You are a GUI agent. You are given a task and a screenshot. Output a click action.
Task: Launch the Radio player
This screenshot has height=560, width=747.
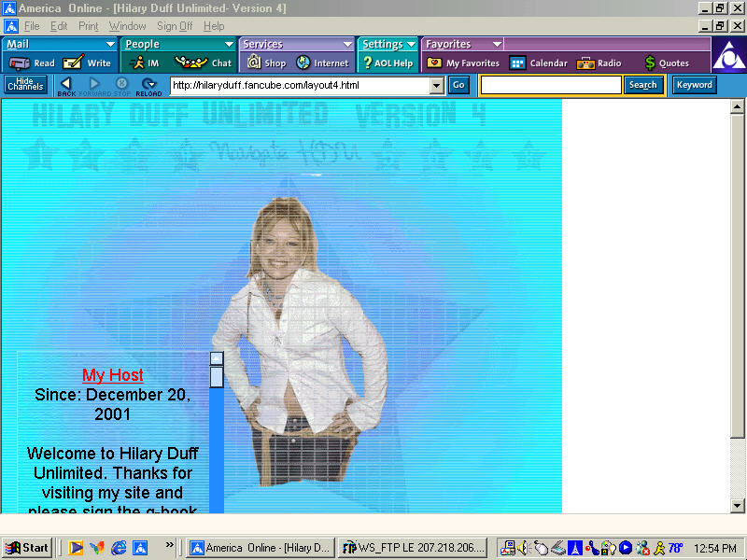(599, 63)
